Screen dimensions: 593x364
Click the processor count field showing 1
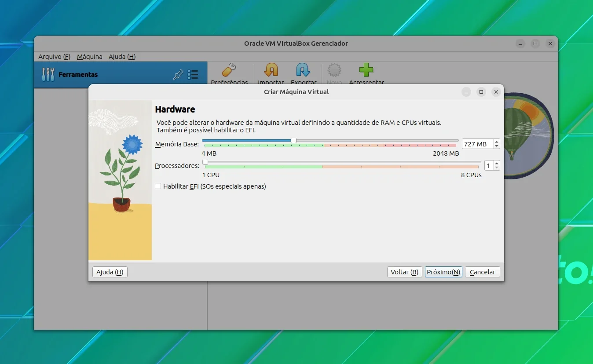pos(489,166)
